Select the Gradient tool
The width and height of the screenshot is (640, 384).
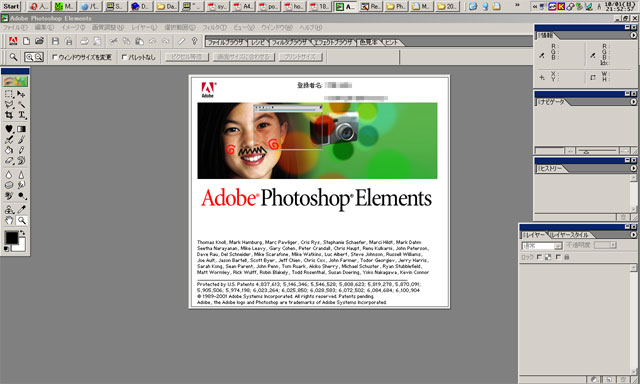21,129
